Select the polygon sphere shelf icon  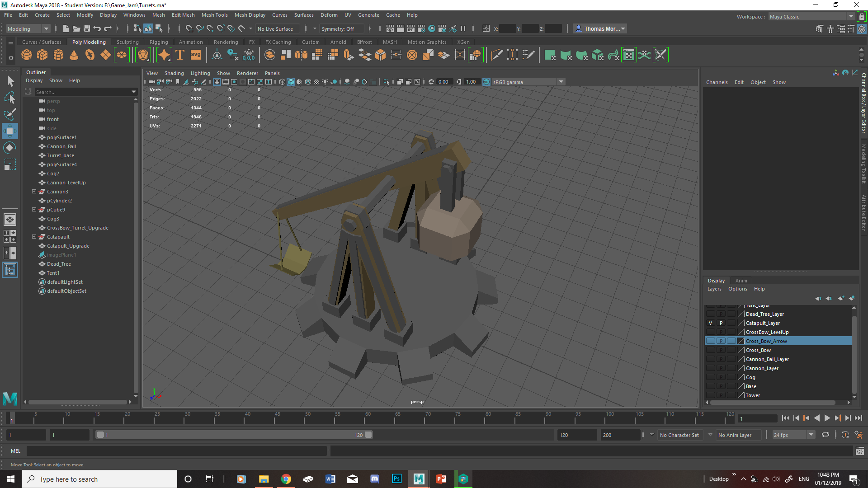tap(27, 55)
